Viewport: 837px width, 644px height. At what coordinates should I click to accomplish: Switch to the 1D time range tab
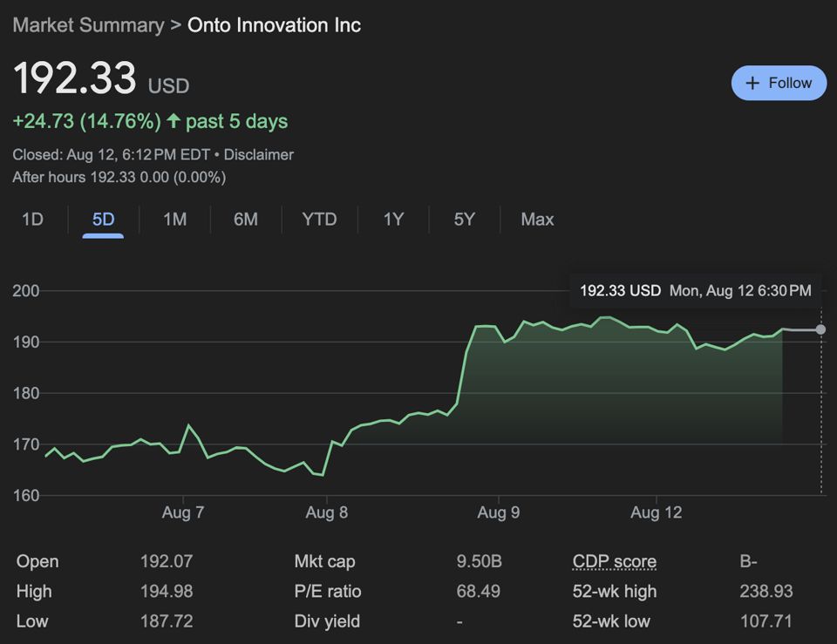32,220
